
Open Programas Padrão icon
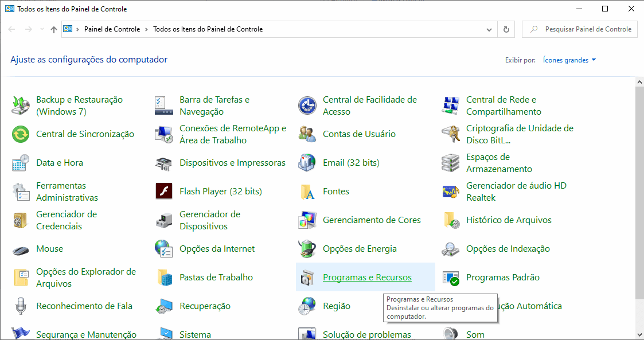pyautogui.click(x=451, y=278)
